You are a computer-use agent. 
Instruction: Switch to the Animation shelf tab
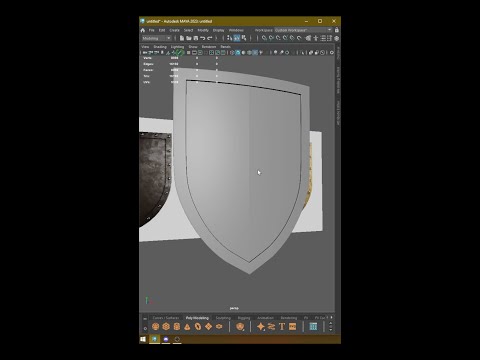[265, 318]
